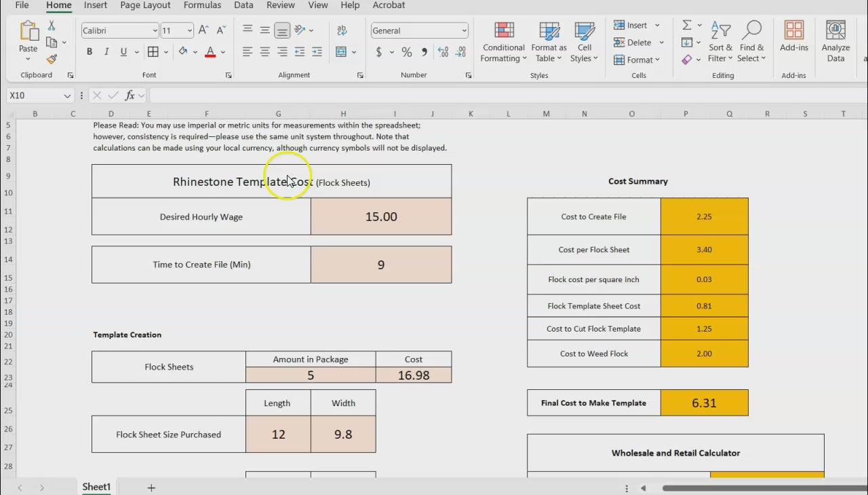Select the Desired Hourly Wage 15.00 cell
868x495 pixels.
(x=381, y=217)
